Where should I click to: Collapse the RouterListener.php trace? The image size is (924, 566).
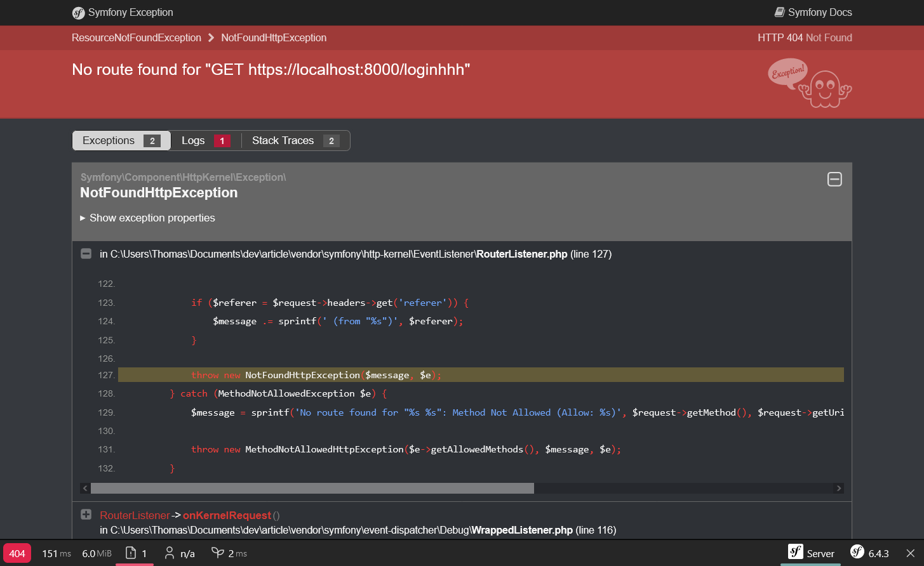pos(86,254)
